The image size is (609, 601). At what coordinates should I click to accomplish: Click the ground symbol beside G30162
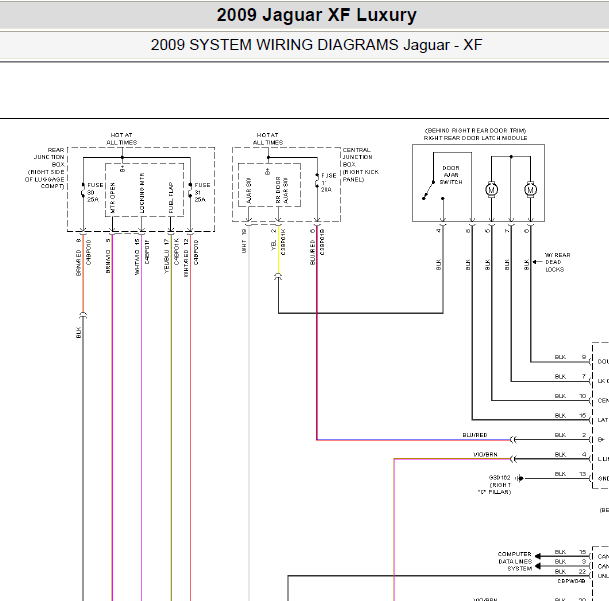520,478
